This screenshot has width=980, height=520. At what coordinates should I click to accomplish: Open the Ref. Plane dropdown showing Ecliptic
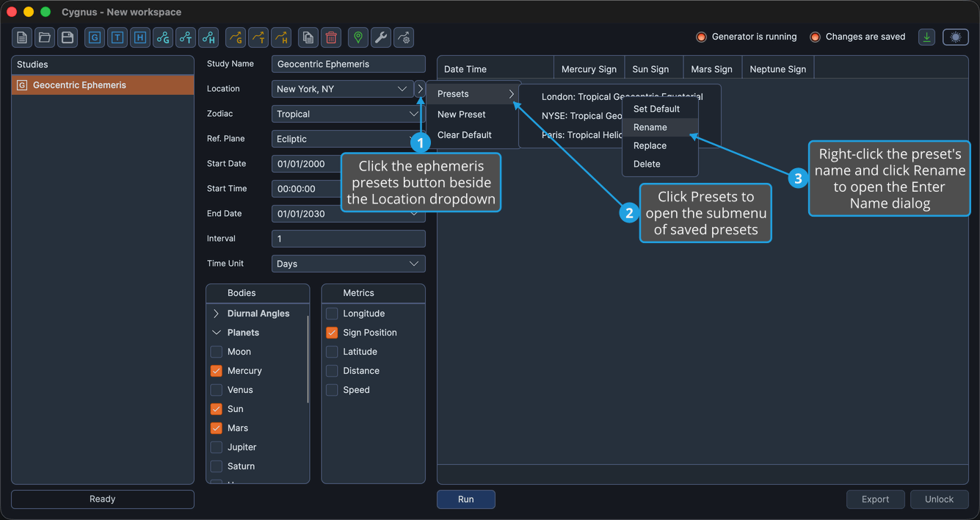tap(349, 139)
